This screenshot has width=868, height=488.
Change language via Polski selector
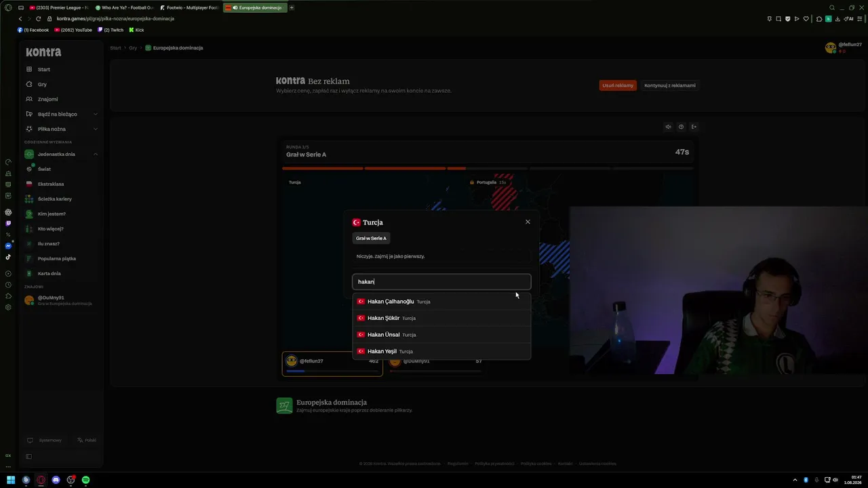(x=87, y=441)
